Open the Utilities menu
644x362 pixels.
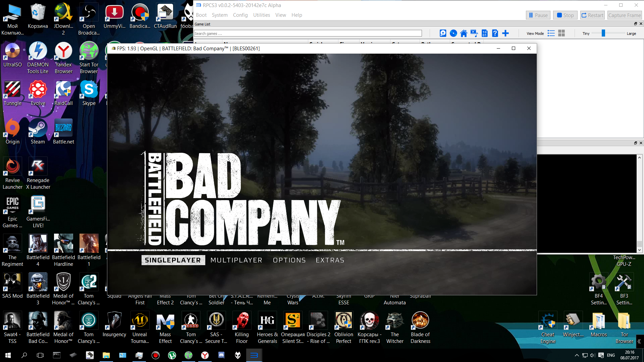[261, 15]
